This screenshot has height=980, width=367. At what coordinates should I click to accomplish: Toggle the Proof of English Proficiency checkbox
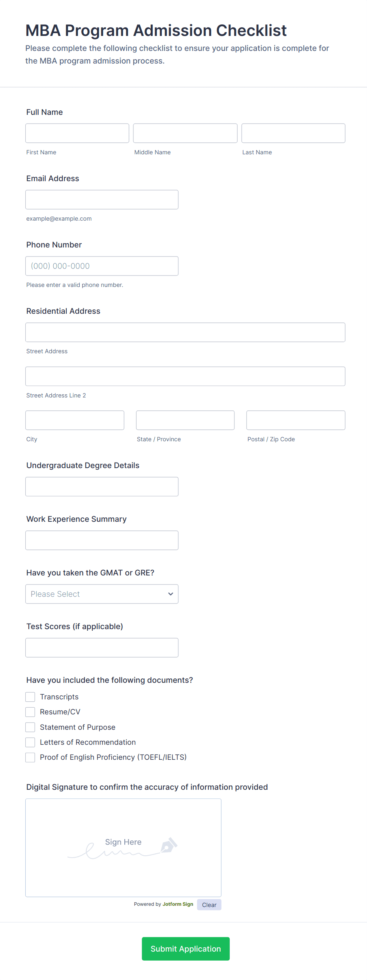(30, 757)
